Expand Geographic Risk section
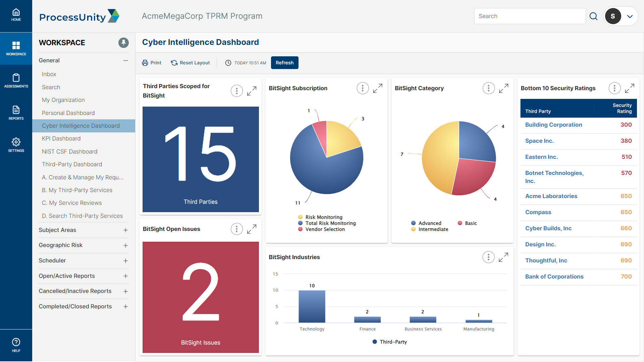The image size is (644, 362). click(126, 245)
